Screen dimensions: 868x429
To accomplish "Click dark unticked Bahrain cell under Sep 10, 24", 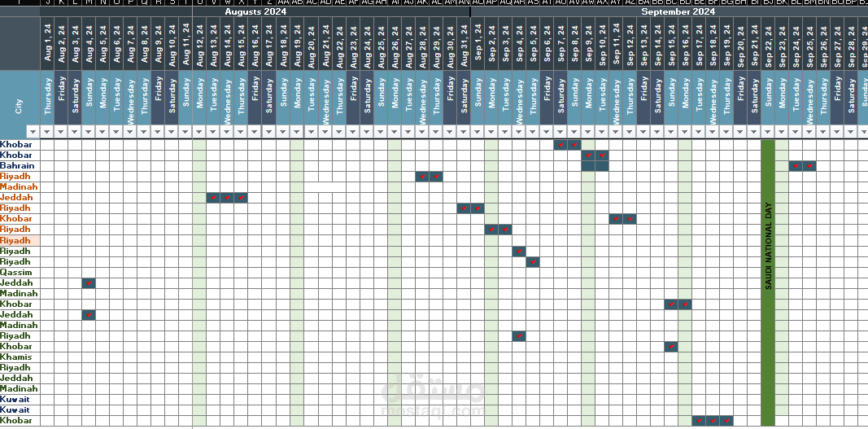I will (602, 166).
